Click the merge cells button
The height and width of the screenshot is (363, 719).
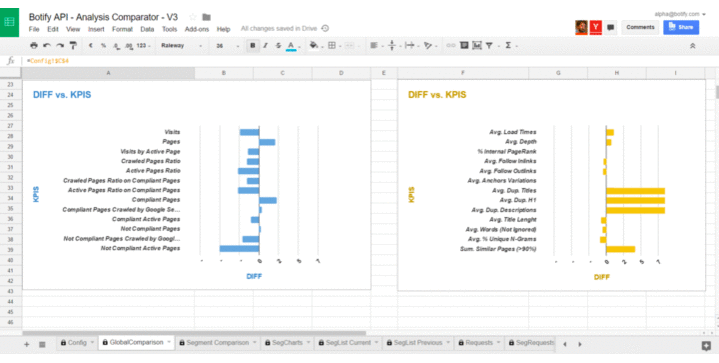(349, 45)
